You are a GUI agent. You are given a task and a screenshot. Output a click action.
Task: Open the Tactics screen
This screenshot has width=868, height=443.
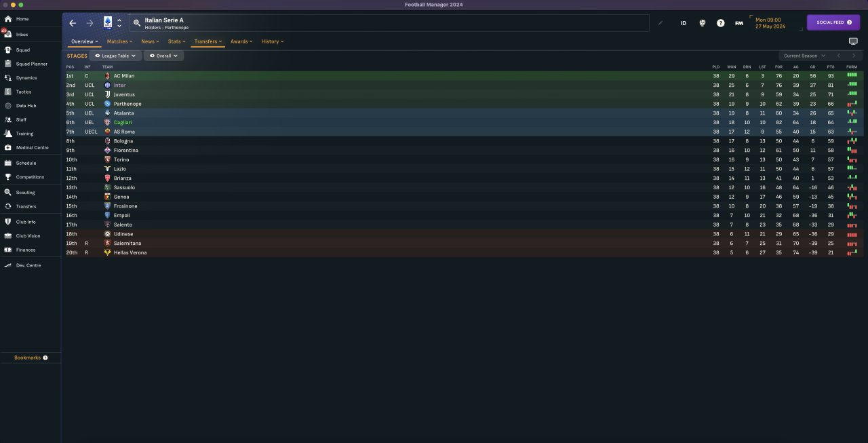[24, 92]
